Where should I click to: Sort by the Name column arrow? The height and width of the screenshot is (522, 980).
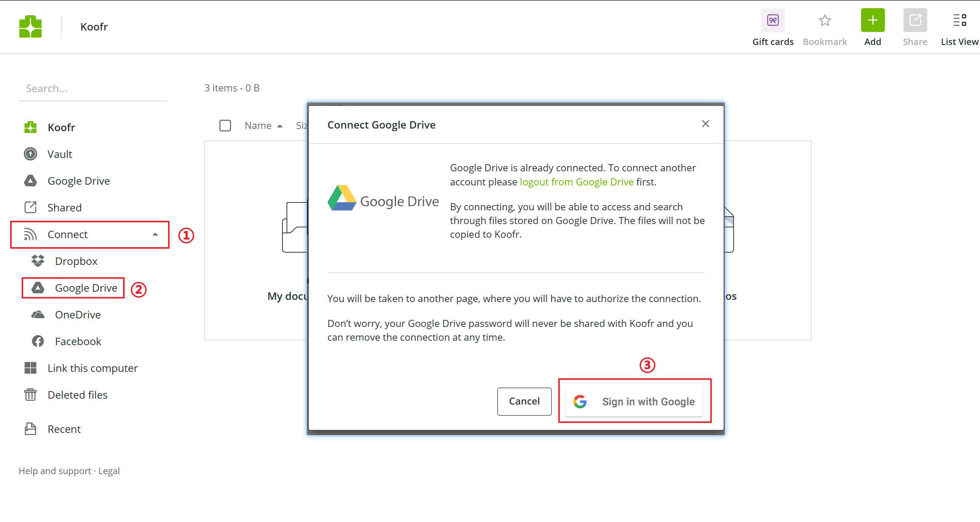coord(279,126)
